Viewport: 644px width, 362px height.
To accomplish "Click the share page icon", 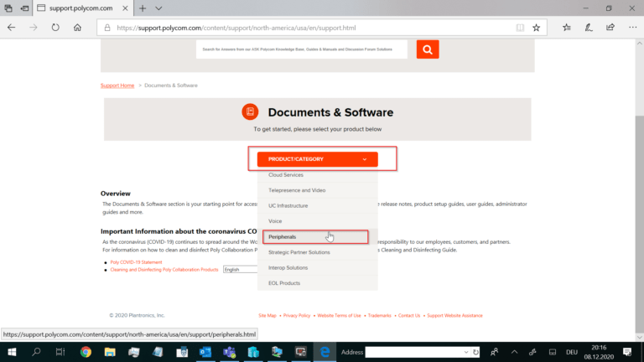I will coord(610,28).
